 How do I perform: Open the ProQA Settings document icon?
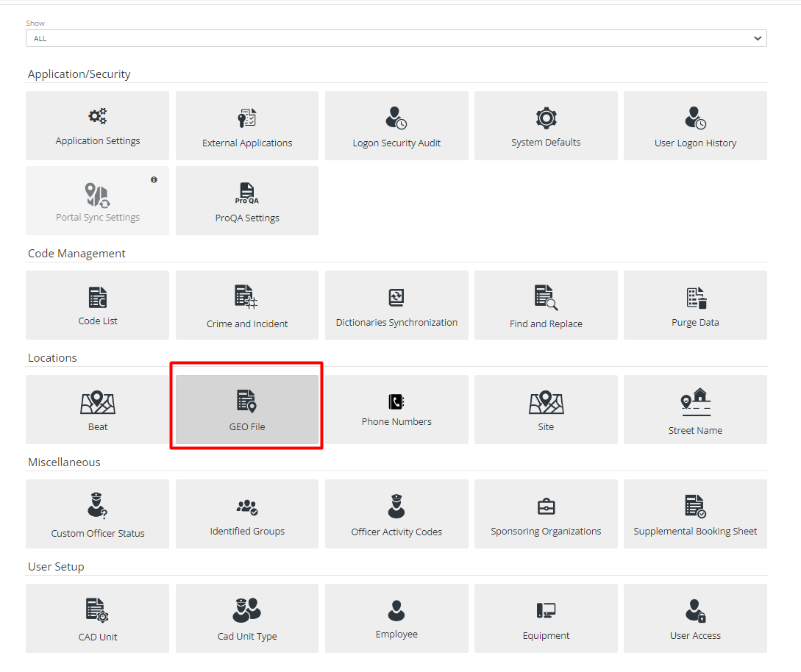tap(246, 201)
